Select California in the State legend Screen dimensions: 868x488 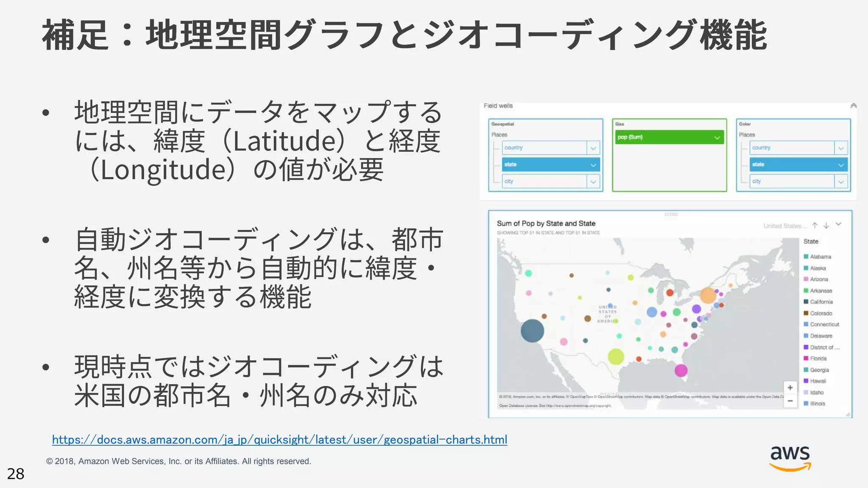tap(818, 302)
